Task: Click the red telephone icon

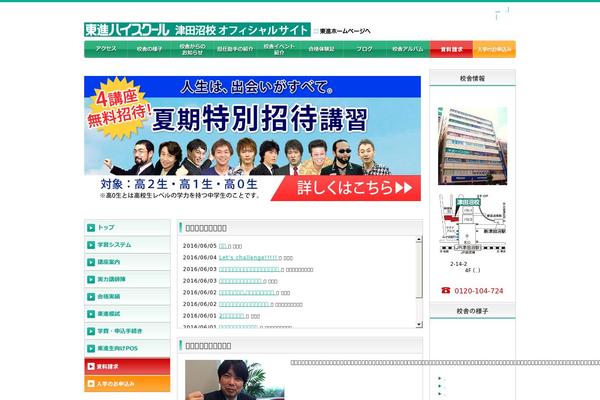Action: [446, 291]
